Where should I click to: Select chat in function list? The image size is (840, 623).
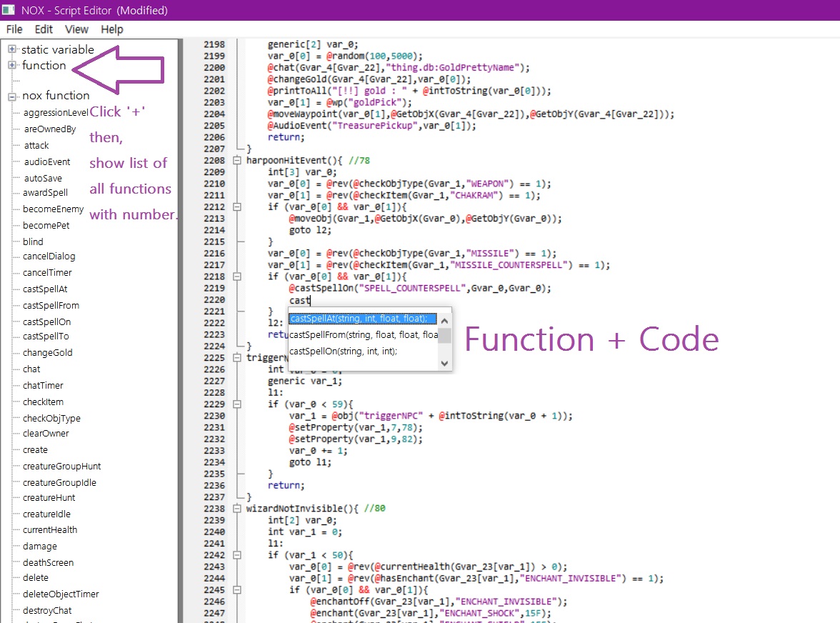click(x=31, y=369)
